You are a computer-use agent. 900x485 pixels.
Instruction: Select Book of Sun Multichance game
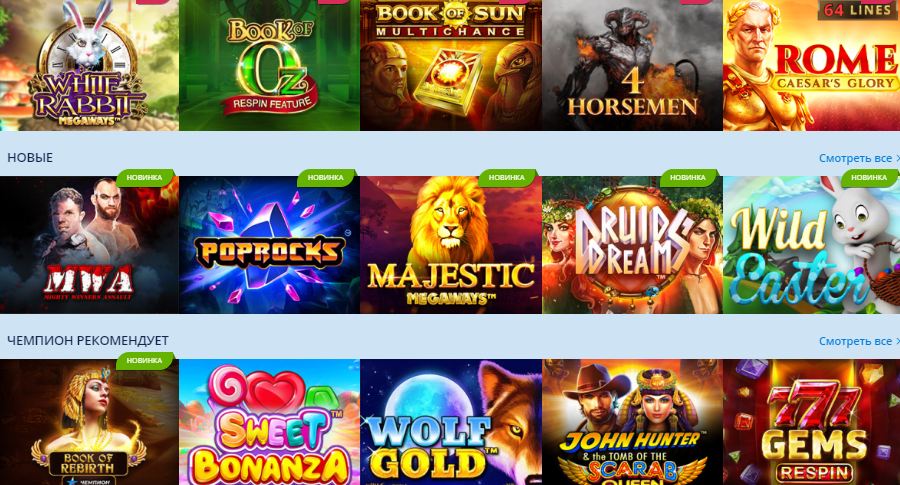[x=451, y=65]
